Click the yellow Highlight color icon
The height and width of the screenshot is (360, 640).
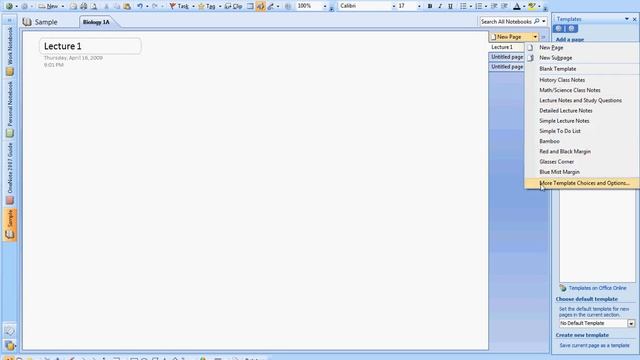click(x=531, y=6)
